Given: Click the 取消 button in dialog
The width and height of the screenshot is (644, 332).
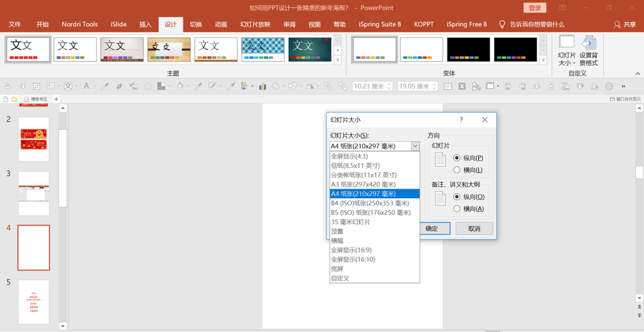Looking at the screenshot, I should point(474,228).
